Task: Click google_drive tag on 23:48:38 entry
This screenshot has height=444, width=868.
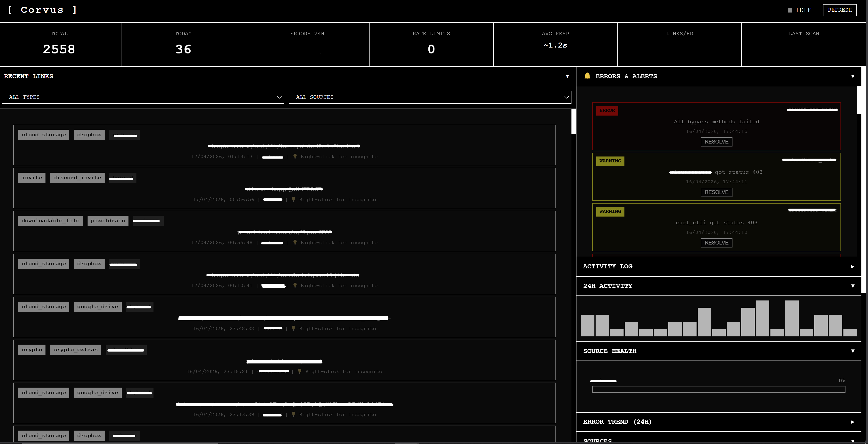Action: tap(98, 307)
